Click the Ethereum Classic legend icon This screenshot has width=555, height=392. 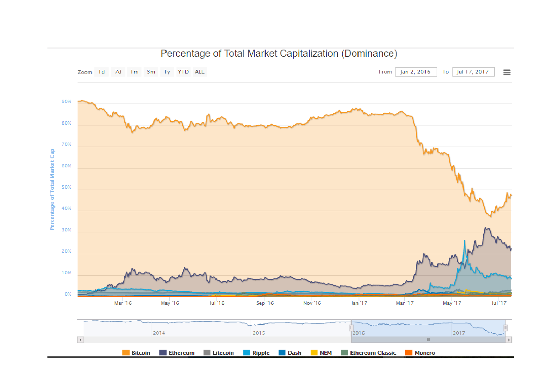pos(344,353)
